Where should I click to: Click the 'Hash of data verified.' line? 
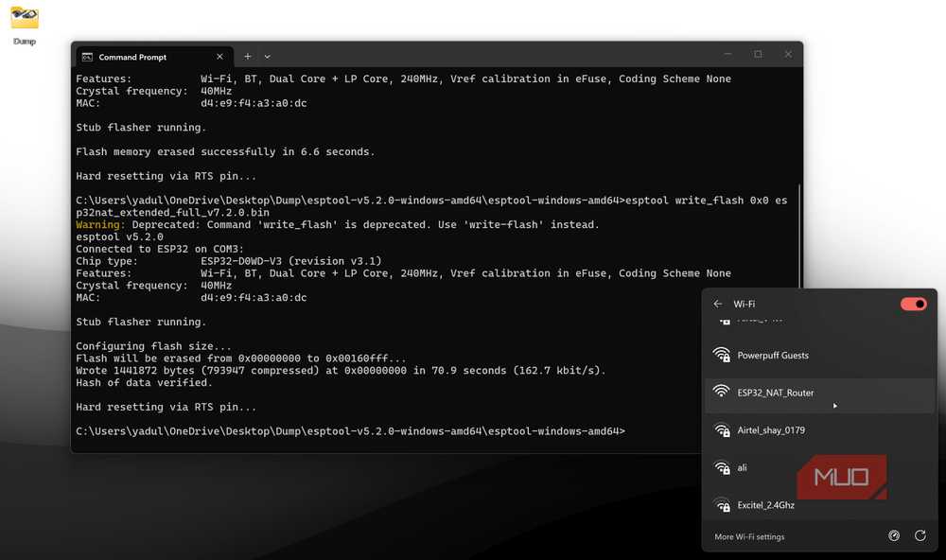coord(144,382)
